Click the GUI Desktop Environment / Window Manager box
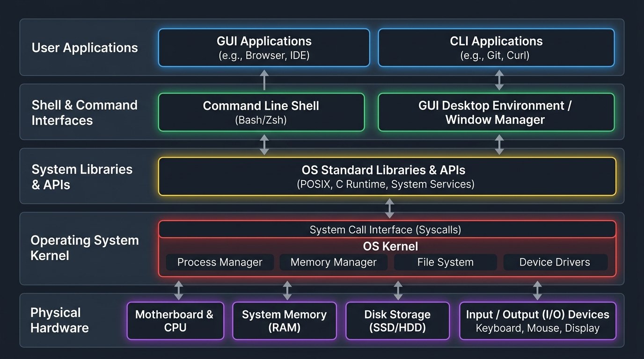 pyautogui.click(x=496, y=112)
